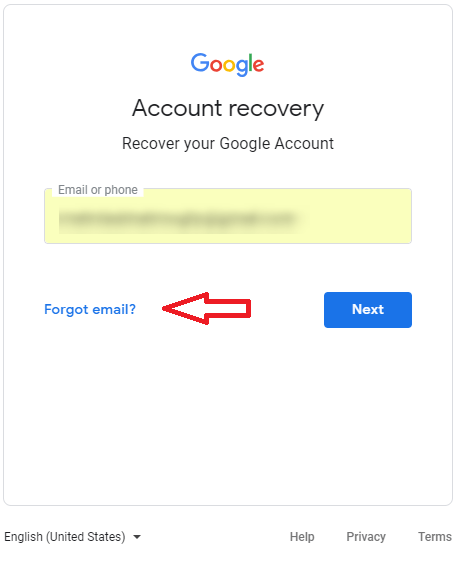Click the floating Email or phone label
Image resolution: width=460 pixels, height=561 pixels.
pyautogui.click(x=98, y=190)
